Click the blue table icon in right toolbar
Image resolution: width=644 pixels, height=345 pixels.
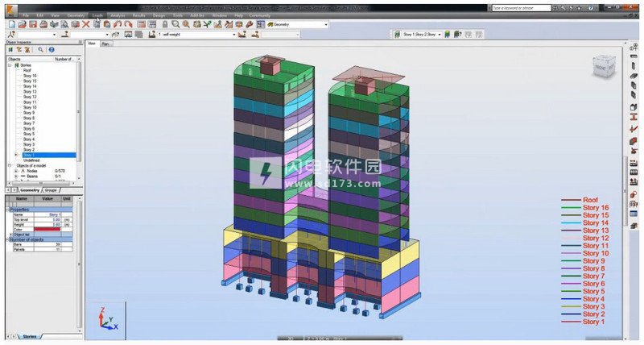coord(634,214)
